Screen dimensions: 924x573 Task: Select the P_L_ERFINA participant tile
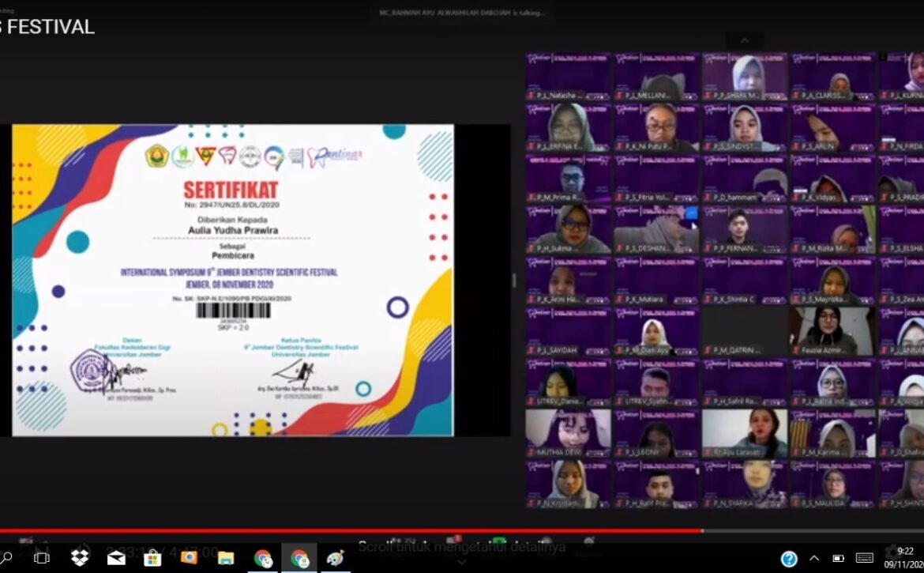(568, 128)
